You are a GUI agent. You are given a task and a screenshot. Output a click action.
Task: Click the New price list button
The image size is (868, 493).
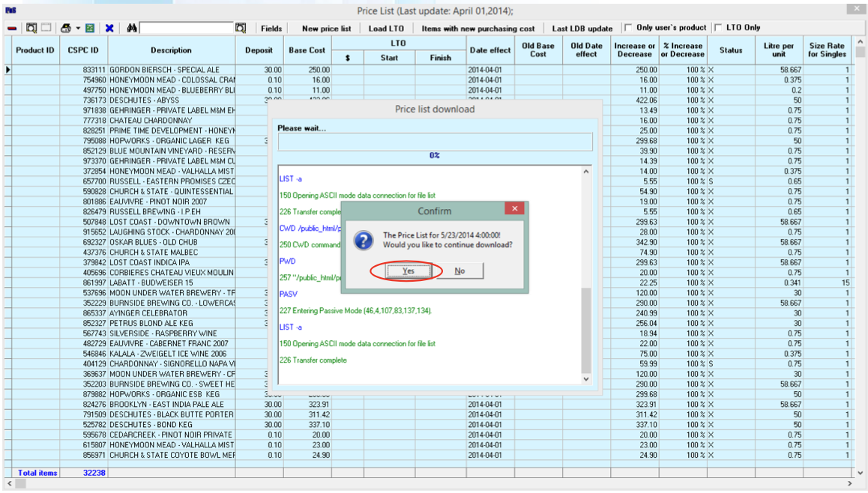327,28
